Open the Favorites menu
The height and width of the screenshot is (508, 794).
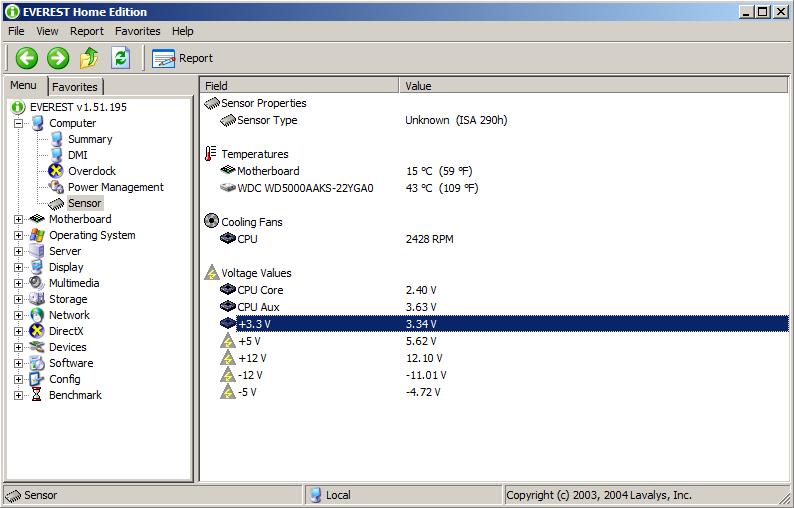pyautogui.click(x=137, y=31)
